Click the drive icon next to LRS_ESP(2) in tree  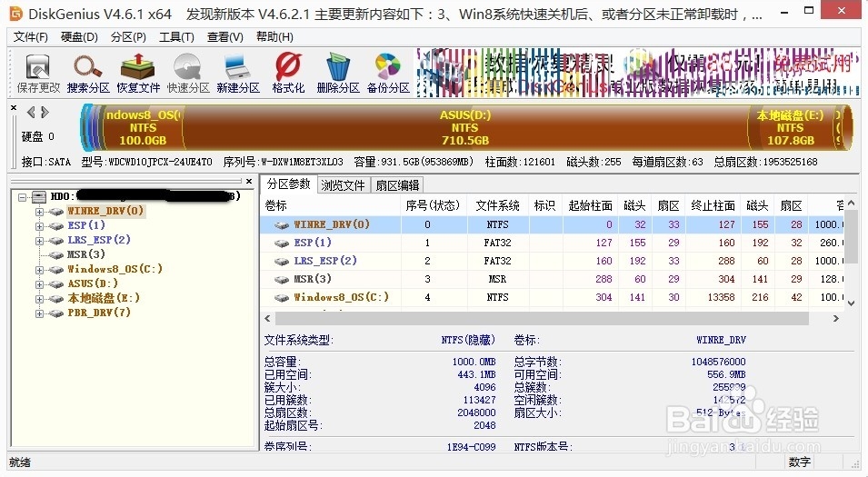tap(56, 240)
